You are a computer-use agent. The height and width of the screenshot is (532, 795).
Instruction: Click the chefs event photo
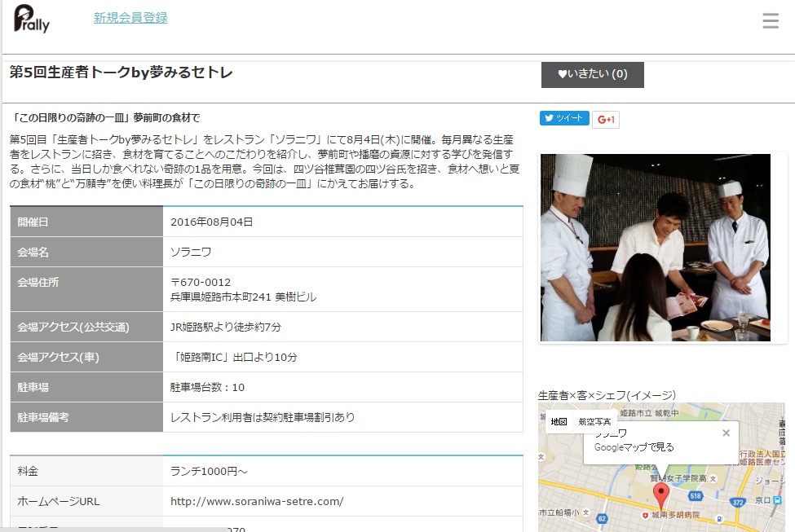tap(656, 247)
